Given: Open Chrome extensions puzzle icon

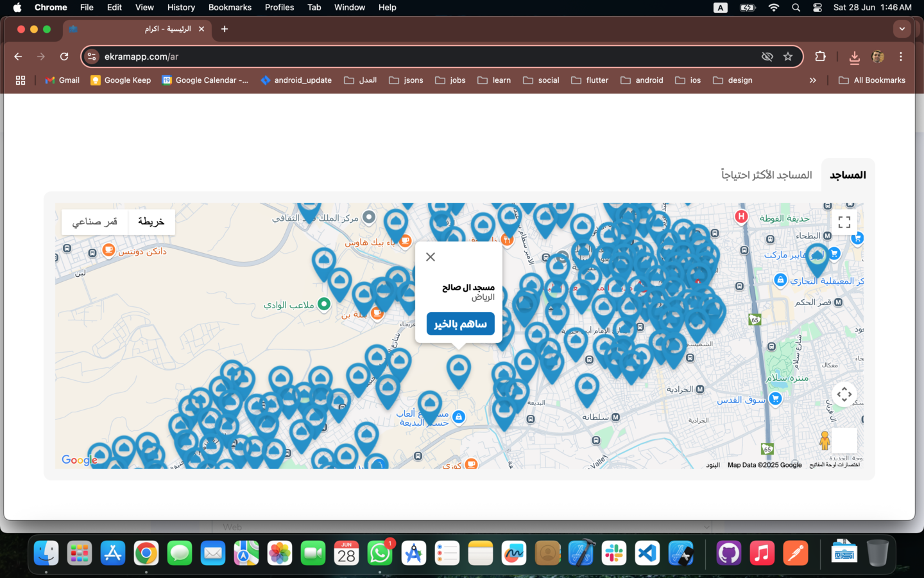Looking at the screenshot, I should coord(820,57).
